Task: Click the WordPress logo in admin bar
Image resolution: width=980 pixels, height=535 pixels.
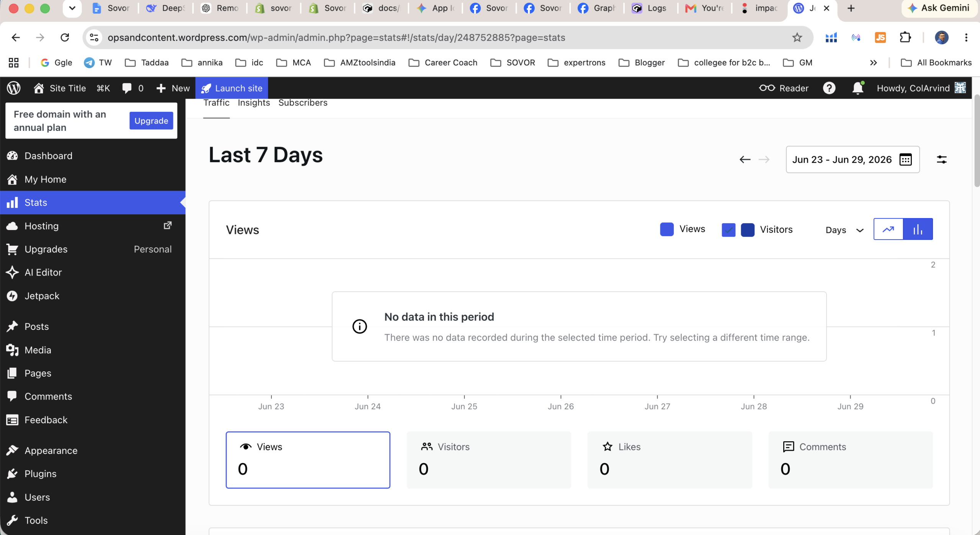Action: tap(14, 88)
